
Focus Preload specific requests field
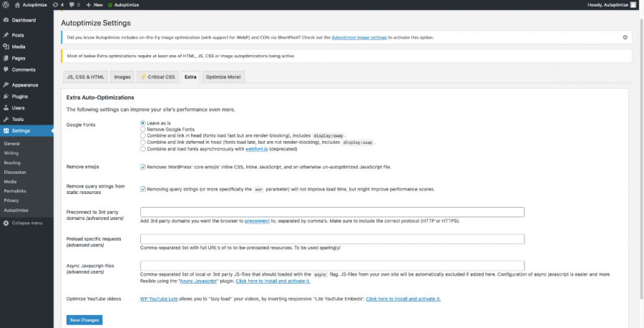[x=332, y=239]
